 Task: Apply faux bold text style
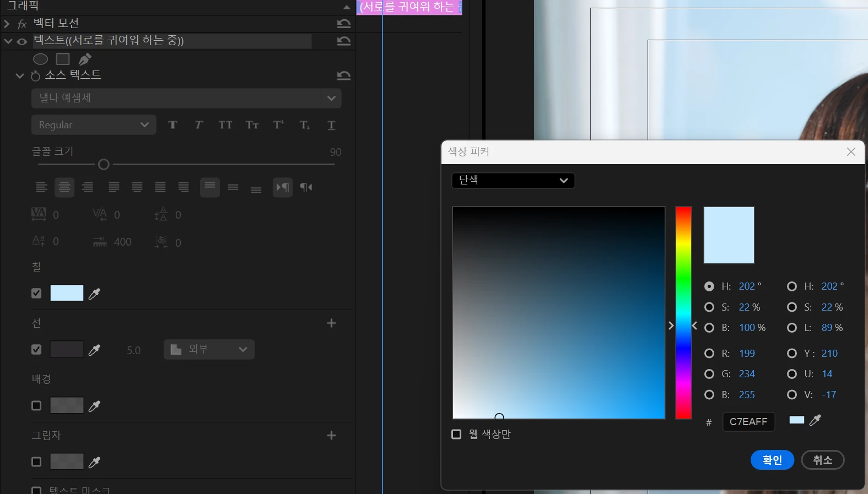[172, 125]
